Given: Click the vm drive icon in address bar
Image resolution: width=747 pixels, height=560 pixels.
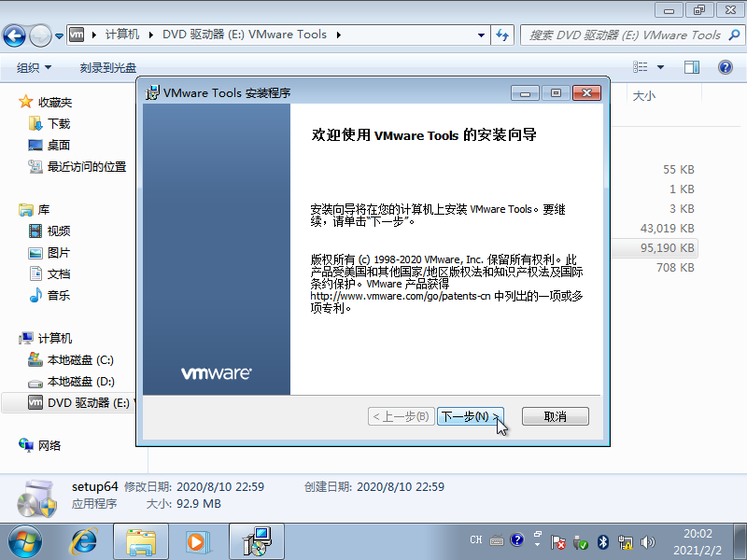Looking at the screenshot, I should (77, 35).
